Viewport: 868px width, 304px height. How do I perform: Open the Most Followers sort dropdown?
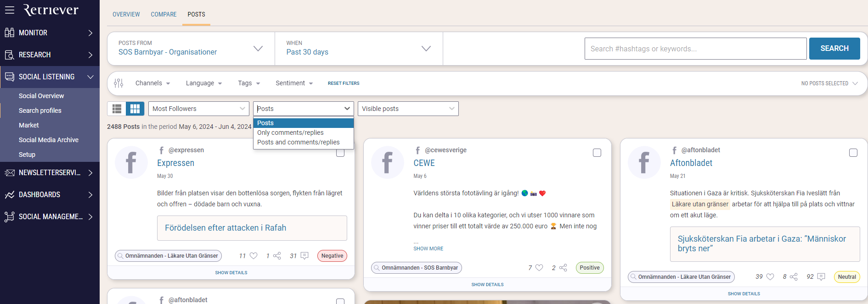click(198, 109)
